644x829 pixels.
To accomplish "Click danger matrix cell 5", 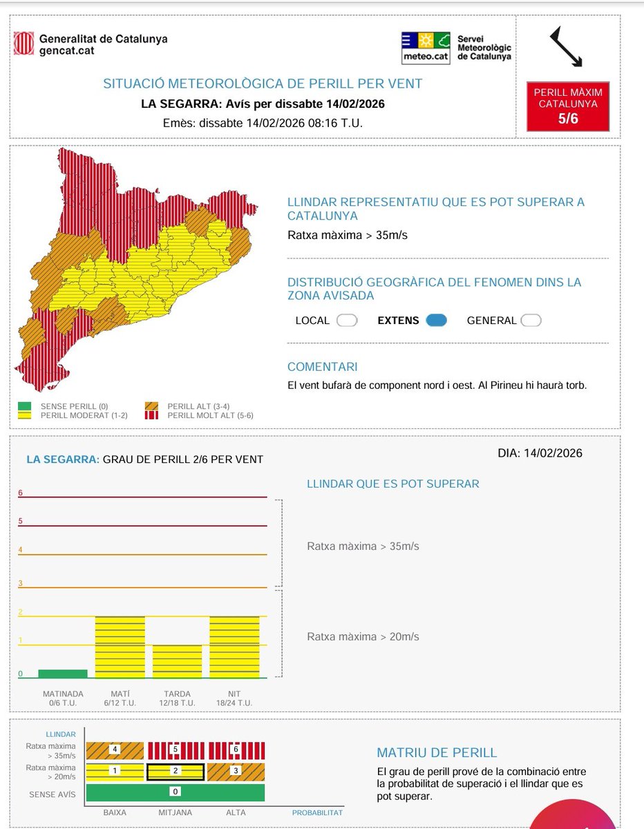I will (x=176, y=750).
